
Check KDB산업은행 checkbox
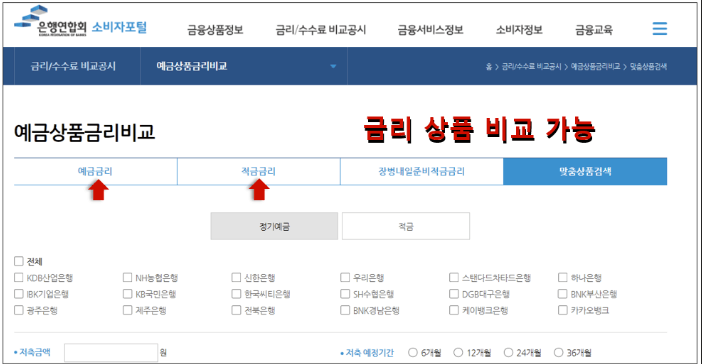18,278
